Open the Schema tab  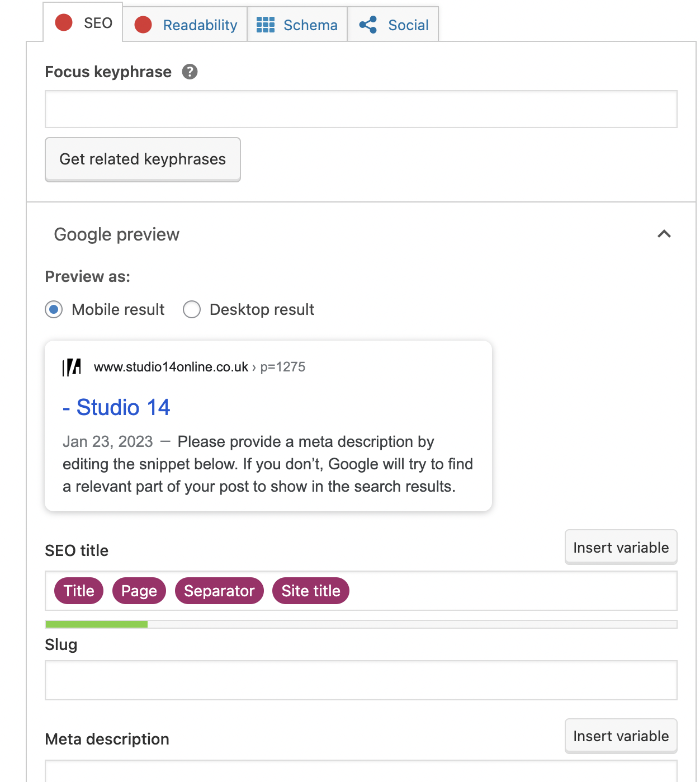pyautogui.click(x=310, y=25)
